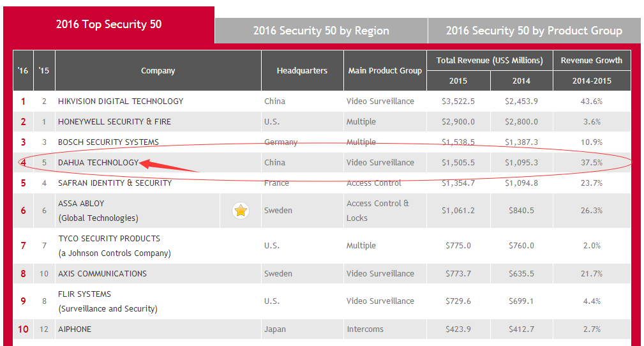Click FLIR's 2015 revenue $729.6
644x346 pixels.
pos(458,301)
